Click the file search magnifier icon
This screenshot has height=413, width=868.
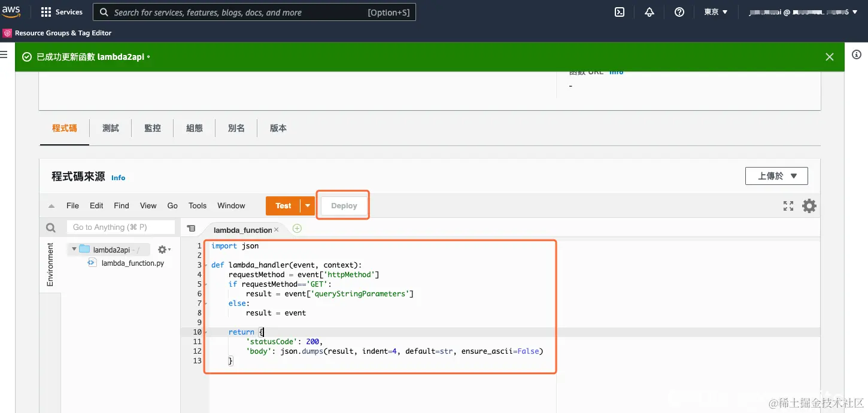[x=51, y=227]
